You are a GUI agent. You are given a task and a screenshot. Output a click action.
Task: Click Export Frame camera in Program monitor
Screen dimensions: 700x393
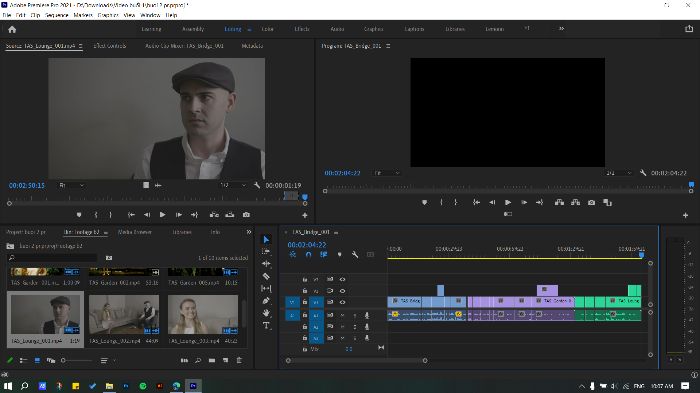pos(592,202)
